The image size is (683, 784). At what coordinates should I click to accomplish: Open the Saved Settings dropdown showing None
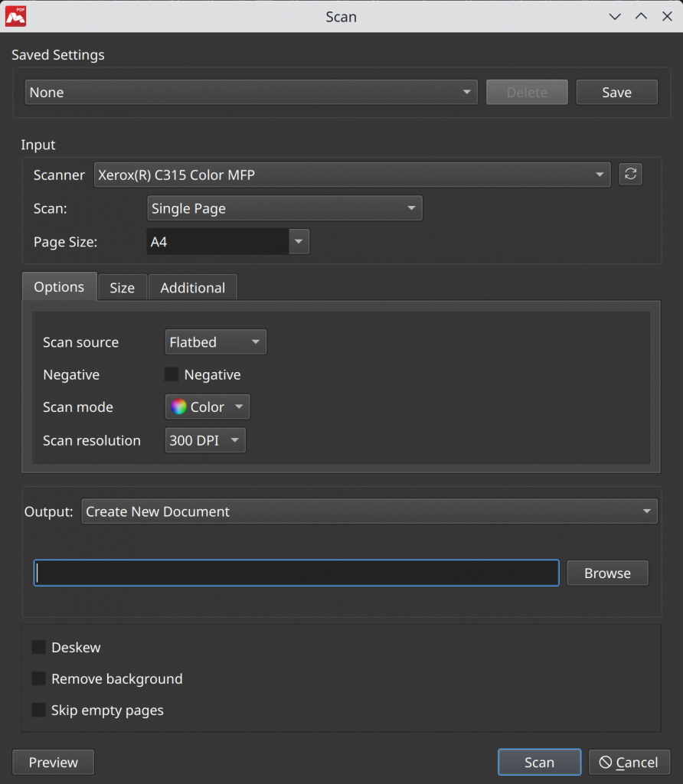(x=250, y=91)
